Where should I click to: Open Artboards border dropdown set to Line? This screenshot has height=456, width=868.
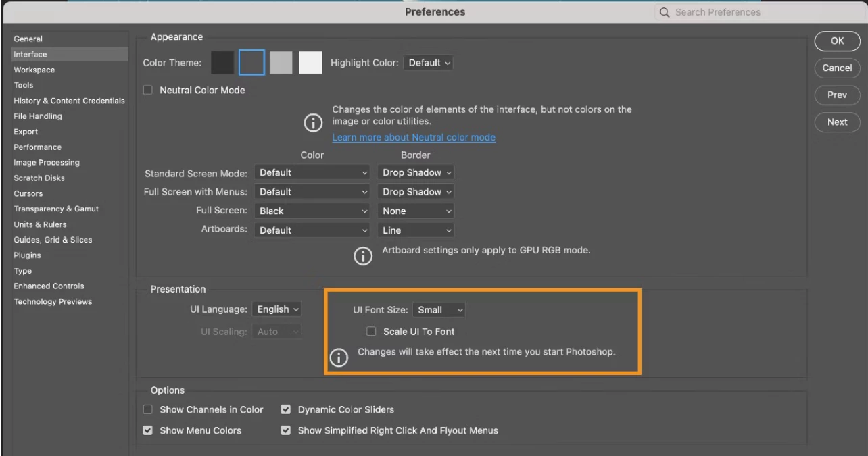coord(416,230)
